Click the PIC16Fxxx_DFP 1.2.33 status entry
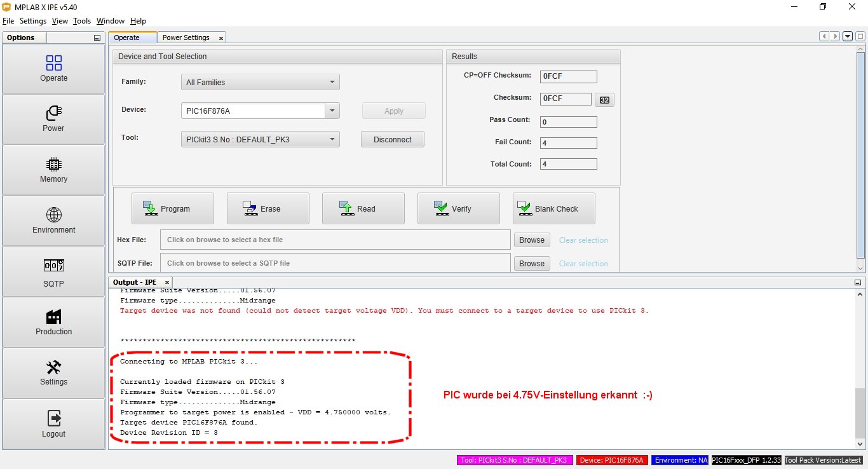The width and height of the screenshot is (868, 469). click(x=746, y=460)
